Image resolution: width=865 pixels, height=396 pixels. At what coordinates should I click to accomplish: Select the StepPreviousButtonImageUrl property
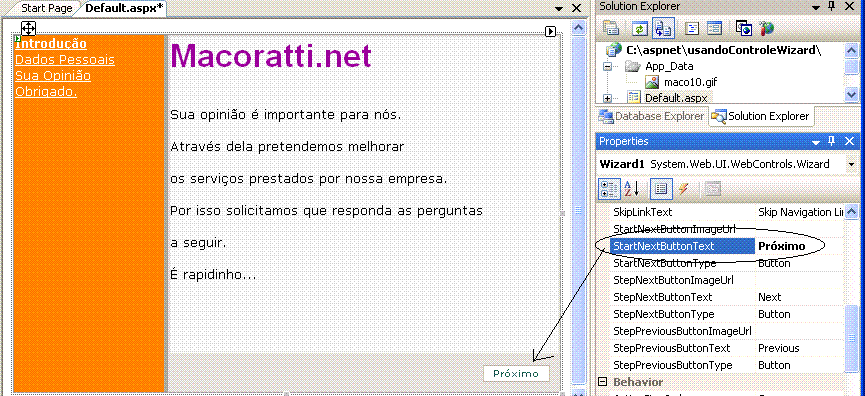[682, 331]
